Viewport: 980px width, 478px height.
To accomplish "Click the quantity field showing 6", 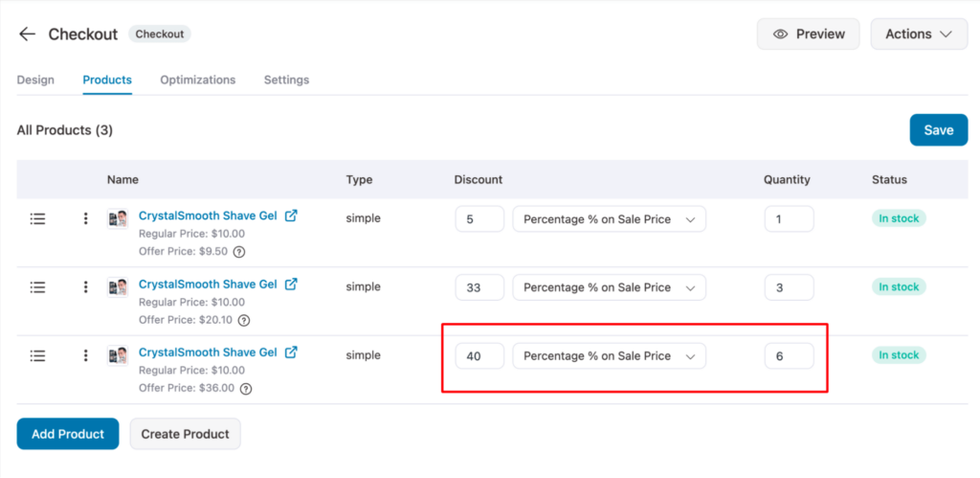I will tap(789, 356).
